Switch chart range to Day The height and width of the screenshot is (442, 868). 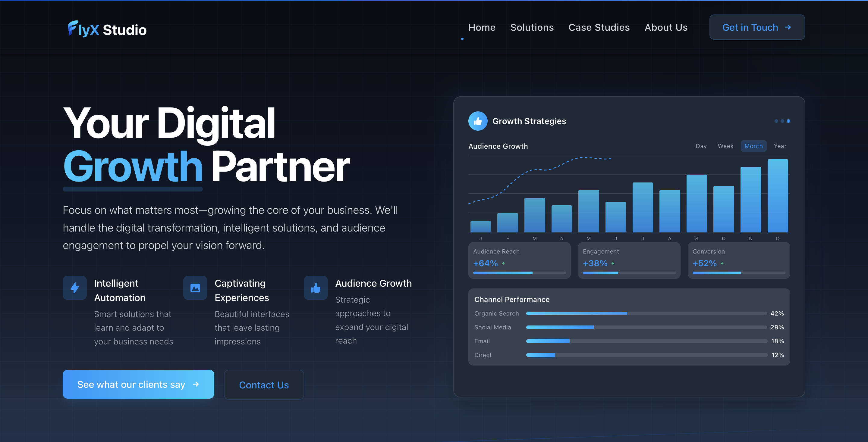coord(701,146)
